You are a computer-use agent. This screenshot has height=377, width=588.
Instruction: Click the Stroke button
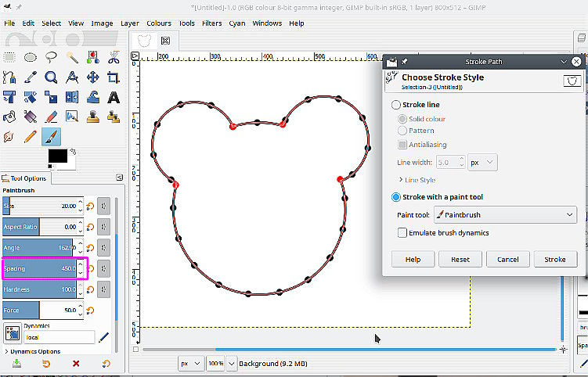[554, 259]
